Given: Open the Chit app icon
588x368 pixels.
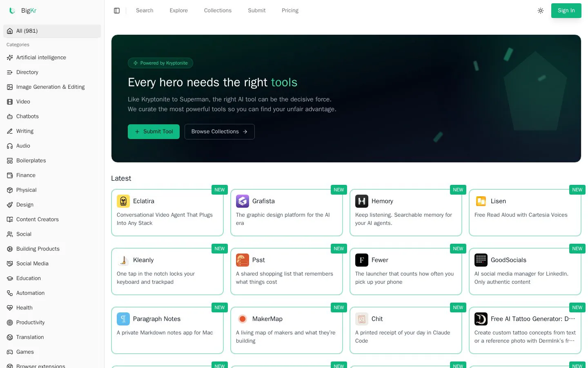Looking at the screenshot, I should [362, 319].
